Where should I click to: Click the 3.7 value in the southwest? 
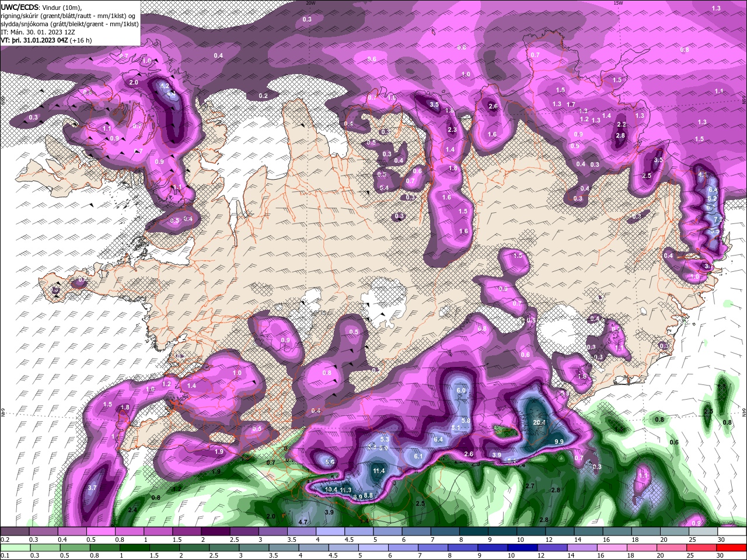coord(92,488)
